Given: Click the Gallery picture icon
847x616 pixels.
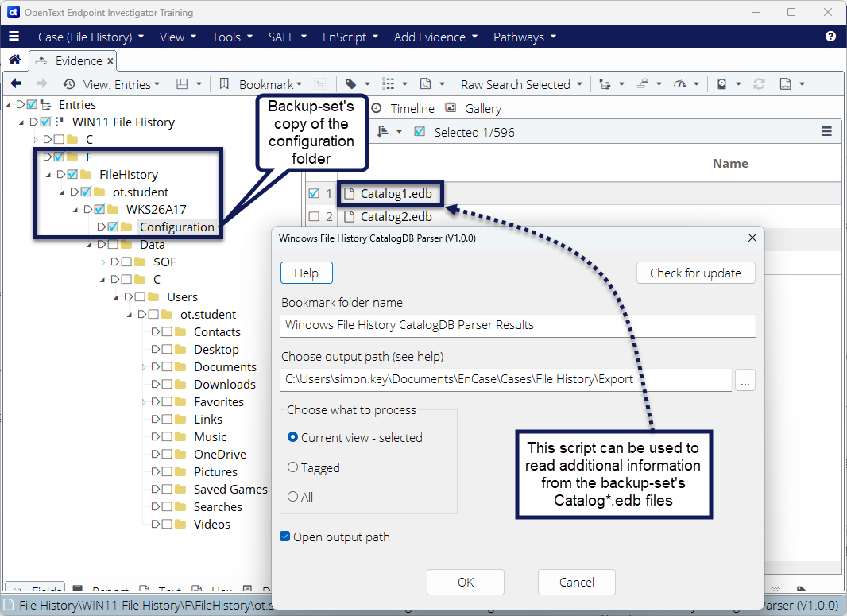Looking at the screenshot, I should (x=451, y=107).
